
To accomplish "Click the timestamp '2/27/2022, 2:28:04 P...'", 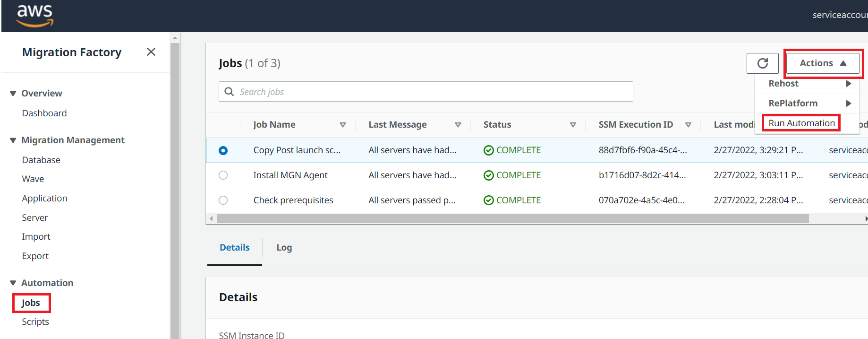I will coord(758,200).
